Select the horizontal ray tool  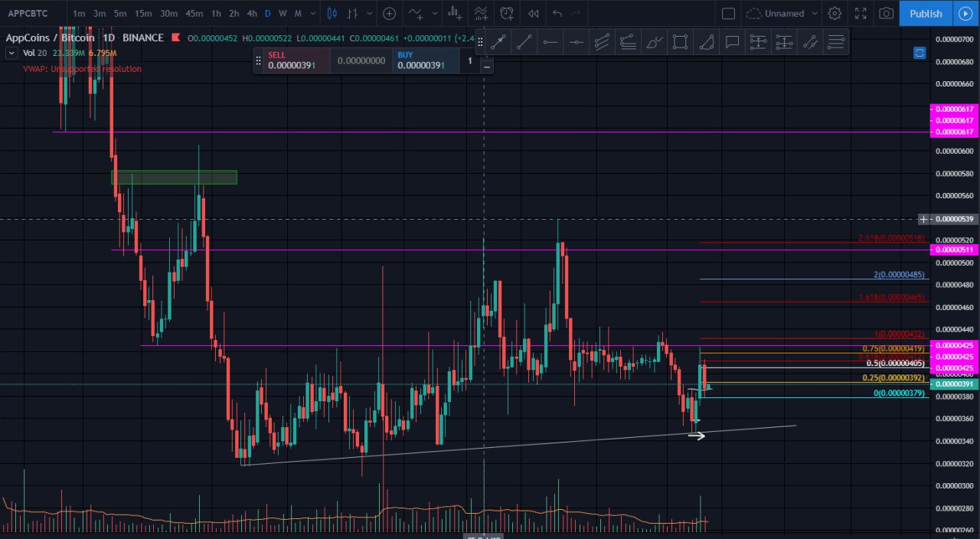(x=550, y=43)
